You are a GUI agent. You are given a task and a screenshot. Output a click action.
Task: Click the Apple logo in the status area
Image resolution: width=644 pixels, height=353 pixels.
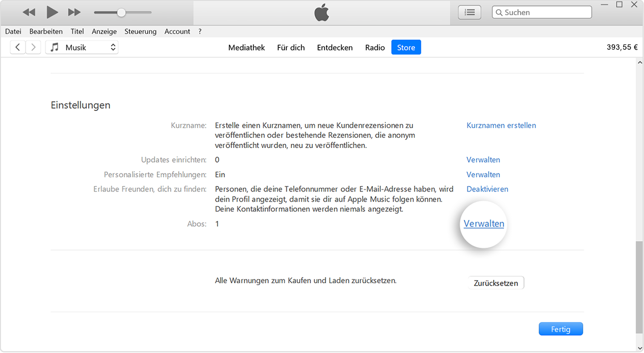(x=322, y=12)
